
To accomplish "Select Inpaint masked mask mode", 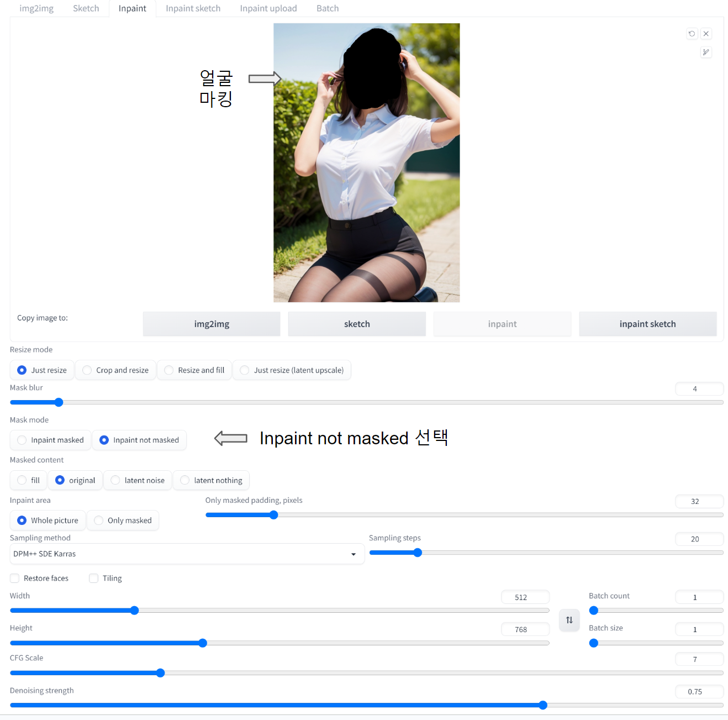I will coord(51,440).
